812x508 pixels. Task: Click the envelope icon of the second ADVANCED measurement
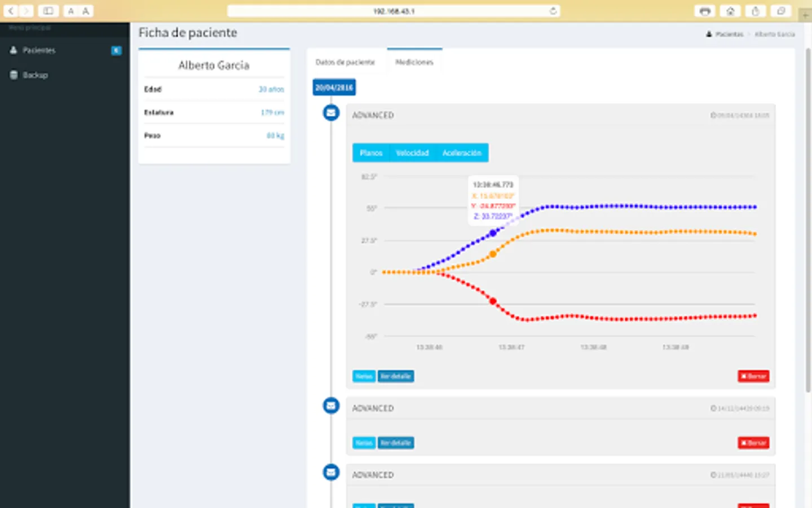[x=331, y=405]
